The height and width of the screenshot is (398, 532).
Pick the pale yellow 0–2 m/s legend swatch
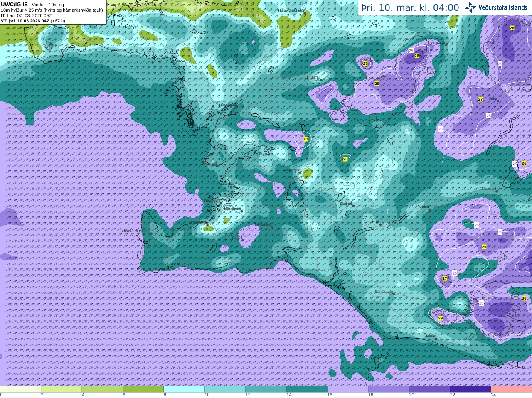pyautogui.click(x=20, y=389)
